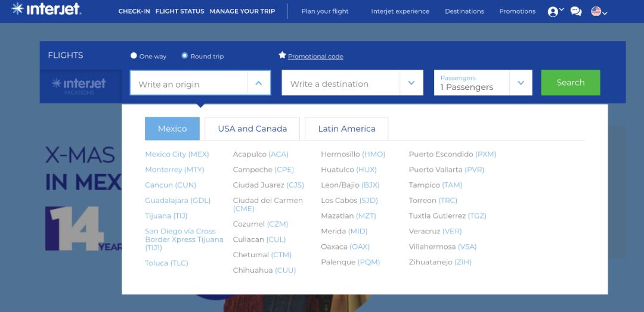Select Oaxaca (OAX) city
644x312 pixels.
point(345,247)
